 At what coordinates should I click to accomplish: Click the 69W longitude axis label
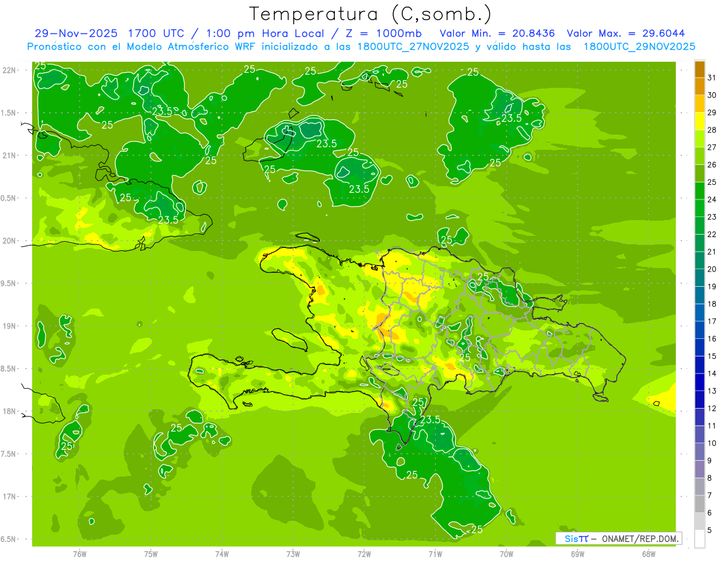pyautogui.click(x=578, y=554)
